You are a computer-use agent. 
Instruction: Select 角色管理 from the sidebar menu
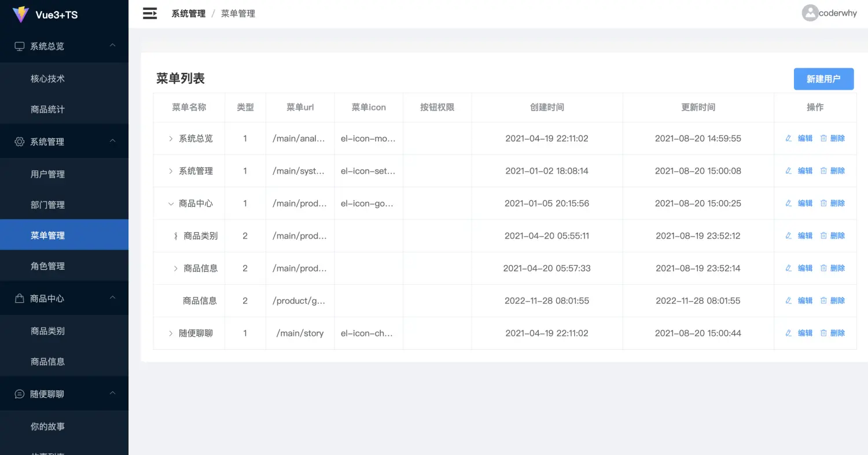tap(47, 266)
